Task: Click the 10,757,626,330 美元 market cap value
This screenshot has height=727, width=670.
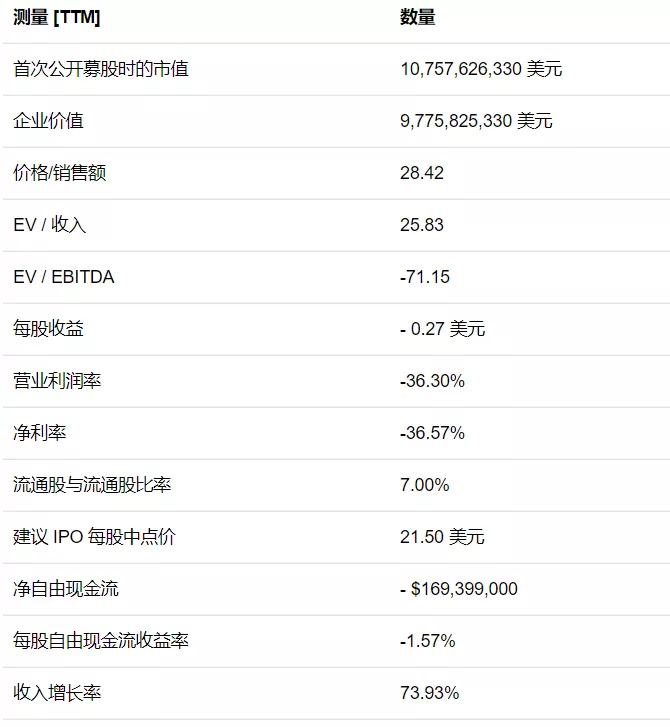Action: (x=481, y=69)
